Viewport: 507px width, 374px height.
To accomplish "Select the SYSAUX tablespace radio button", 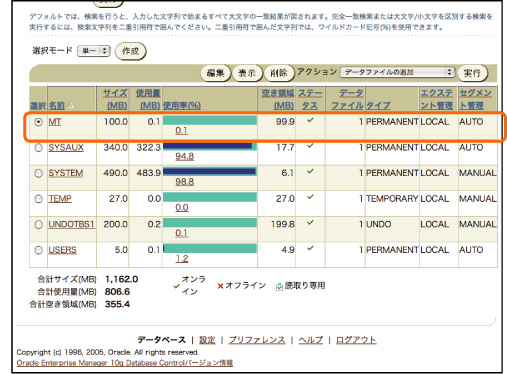I will tap(39, 148).
